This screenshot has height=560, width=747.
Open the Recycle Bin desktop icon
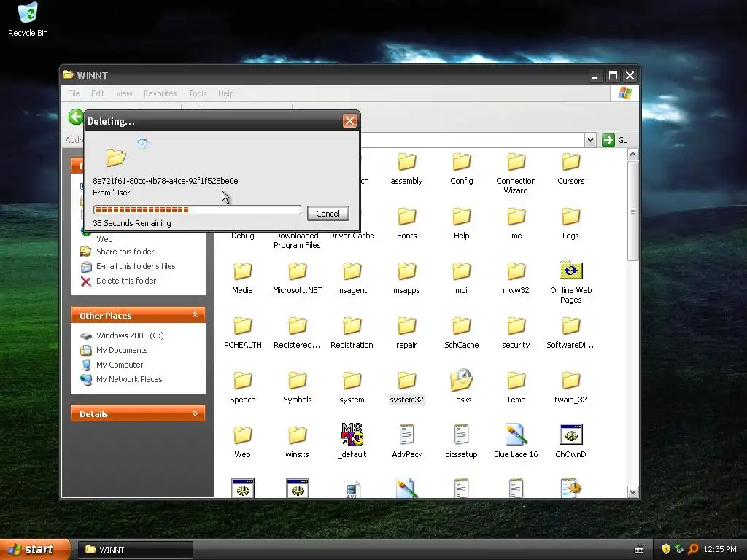28,19
